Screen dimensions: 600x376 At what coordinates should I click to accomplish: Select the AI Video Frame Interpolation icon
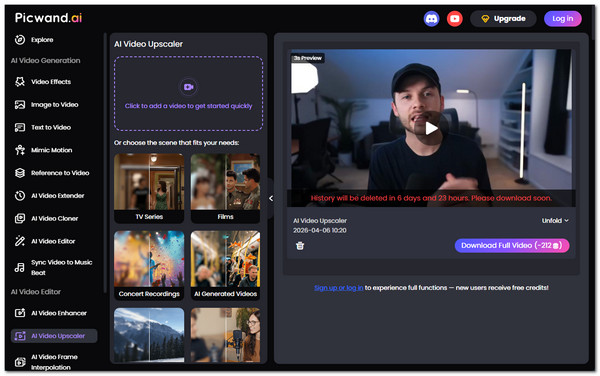click(x=20, y=362)
